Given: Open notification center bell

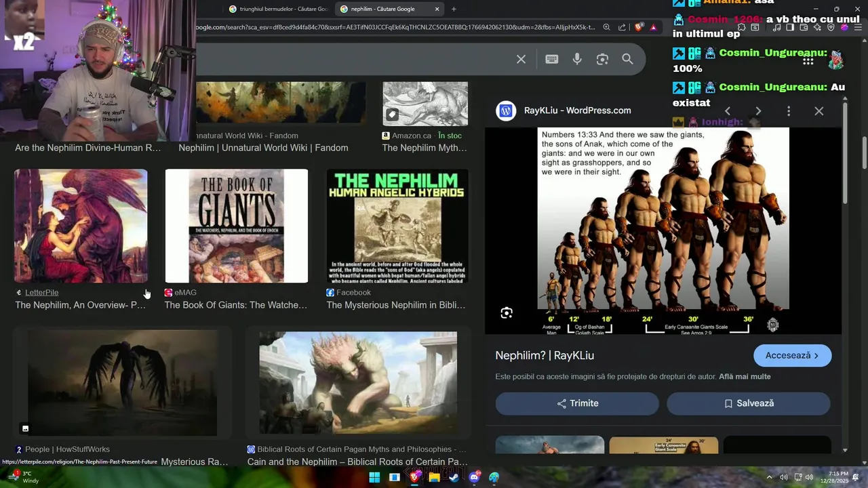Looking at the screenshot, I should pyautogui.click(x=856, y=477).
